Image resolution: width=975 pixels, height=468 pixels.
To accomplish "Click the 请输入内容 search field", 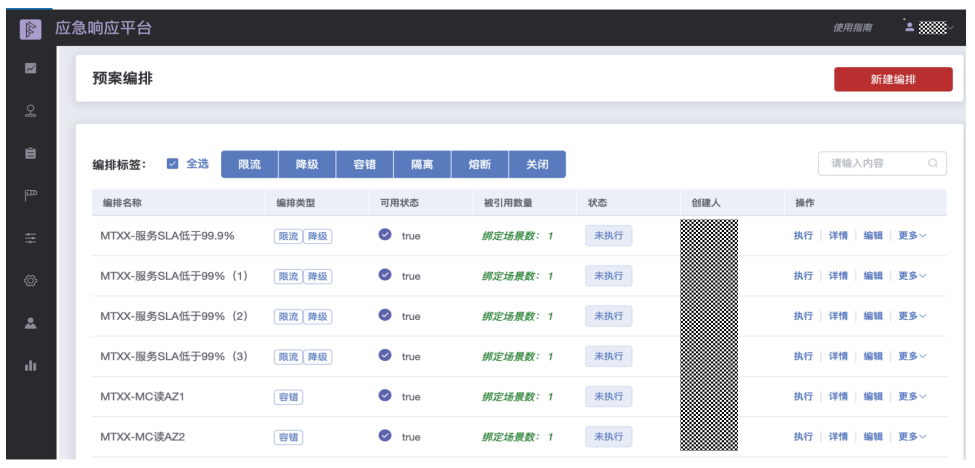I will coord(882,163).
